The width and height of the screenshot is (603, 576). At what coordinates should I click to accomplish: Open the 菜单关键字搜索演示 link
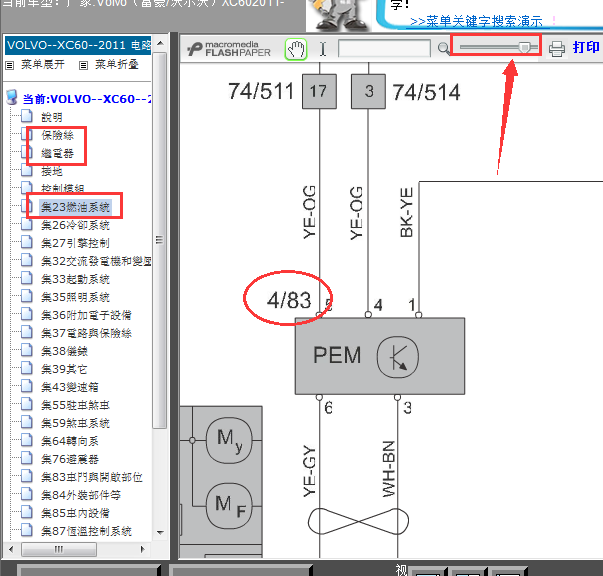476,21
